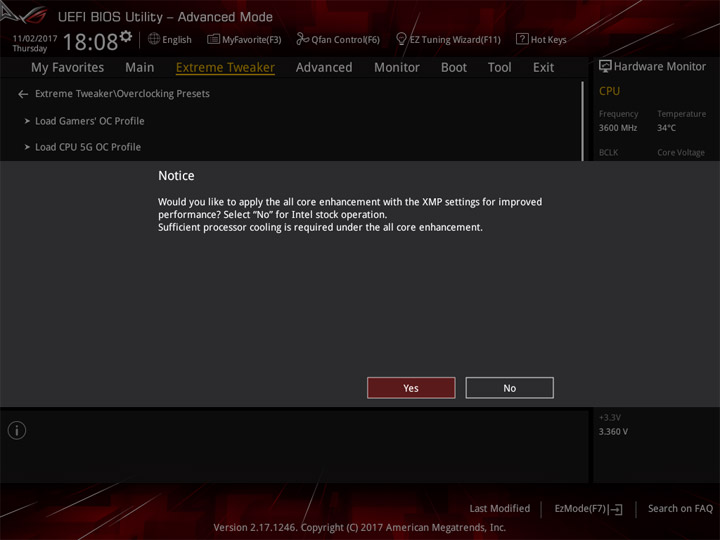Open Last Modified settings
This screenshot has width=720, height=540.
point(500,508)
